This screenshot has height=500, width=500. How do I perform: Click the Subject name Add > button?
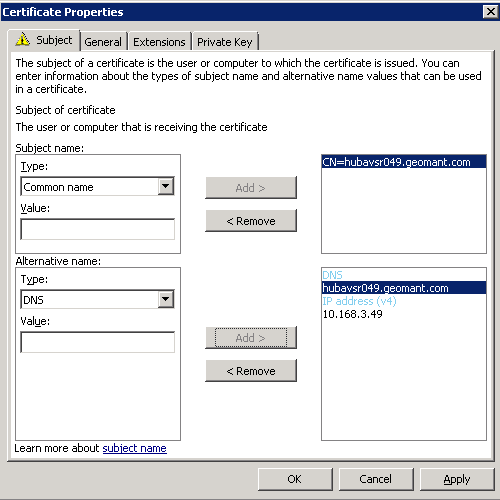251,188
